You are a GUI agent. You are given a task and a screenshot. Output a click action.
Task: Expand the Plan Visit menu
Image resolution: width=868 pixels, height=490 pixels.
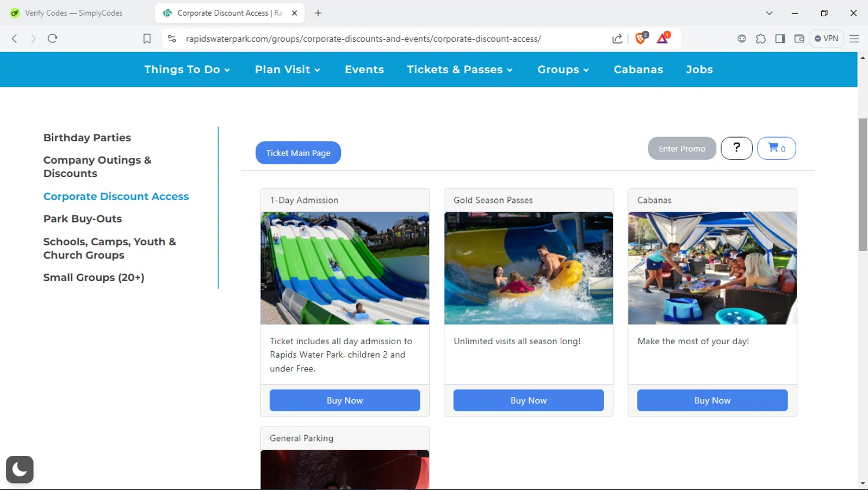[288, 69]
